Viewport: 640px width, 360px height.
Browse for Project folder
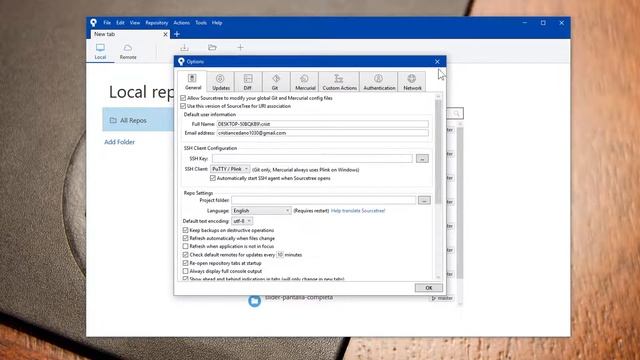pos(424,200)
